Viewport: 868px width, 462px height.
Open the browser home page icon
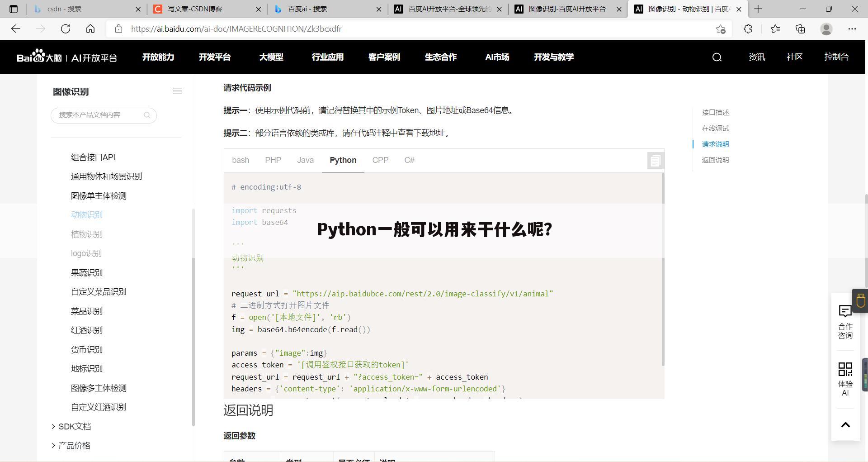tap(90, 29)
